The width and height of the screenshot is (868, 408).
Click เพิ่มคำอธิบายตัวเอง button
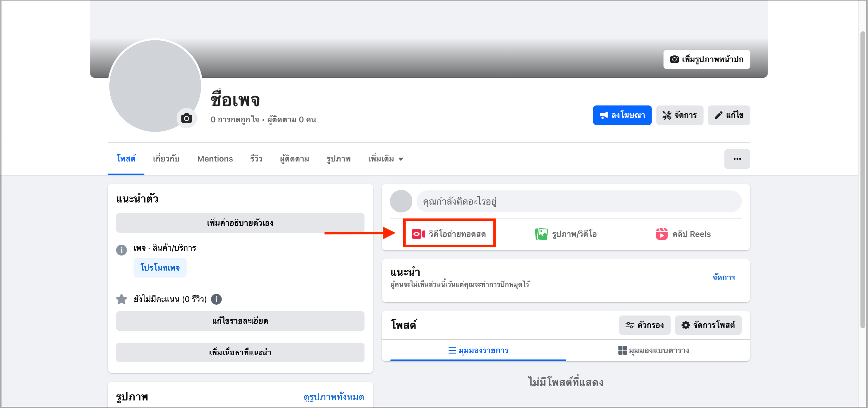[240, 223]
